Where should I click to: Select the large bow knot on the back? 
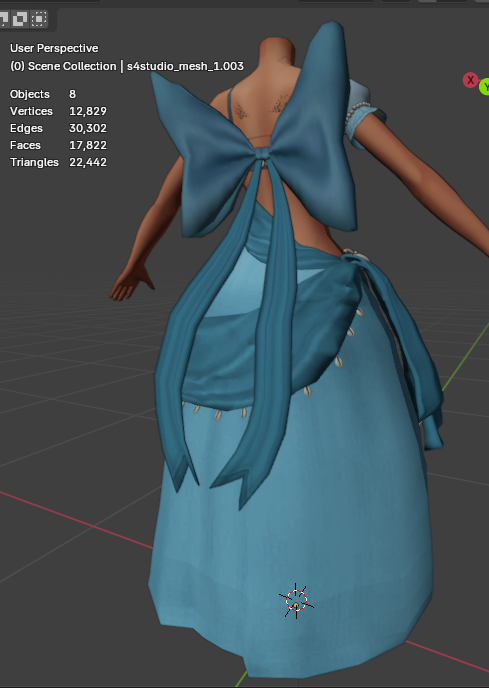(x=262, y=153)
